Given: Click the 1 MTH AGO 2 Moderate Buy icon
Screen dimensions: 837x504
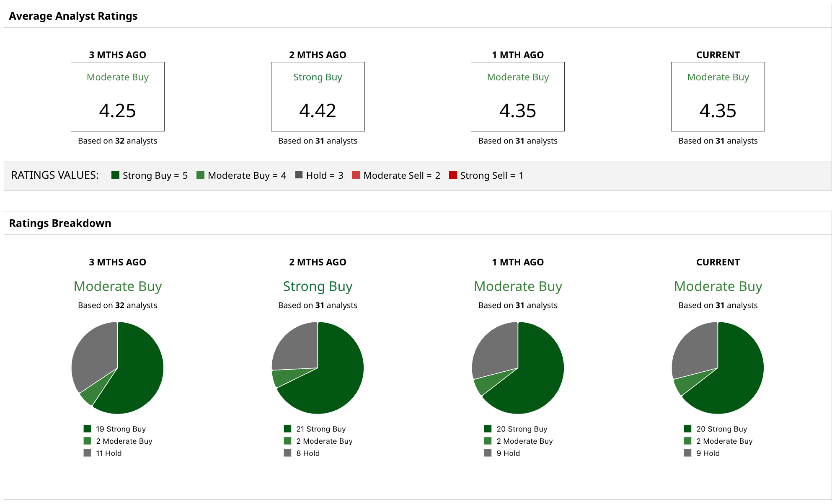Looking at the screenshot, I should 488,441.
